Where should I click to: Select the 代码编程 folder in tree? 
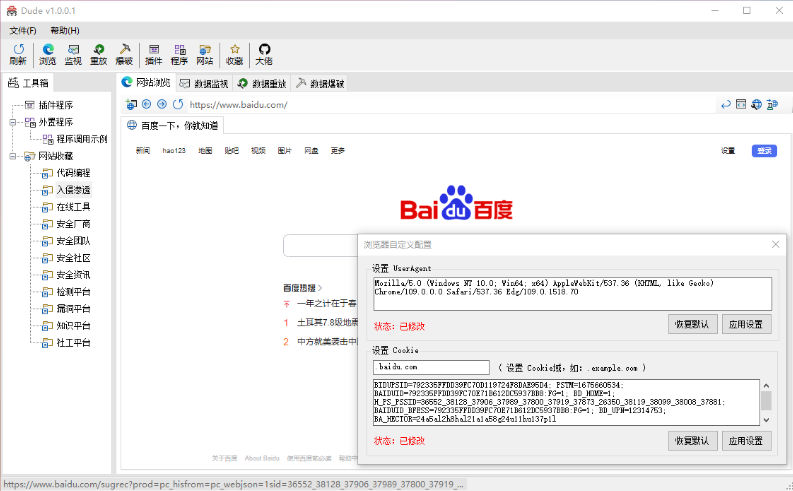tap(73, 173)
